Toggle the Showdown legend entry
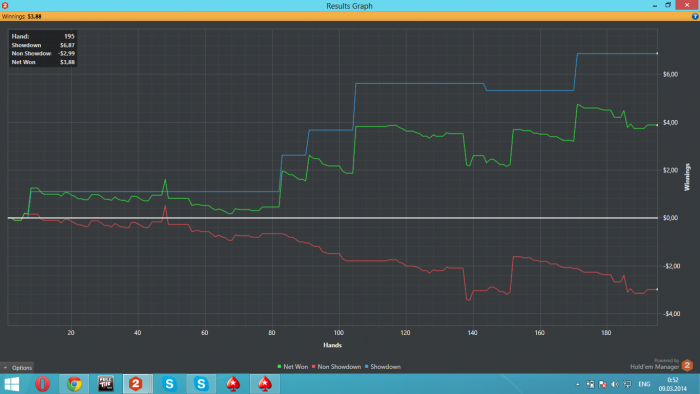 pos(383,367)
